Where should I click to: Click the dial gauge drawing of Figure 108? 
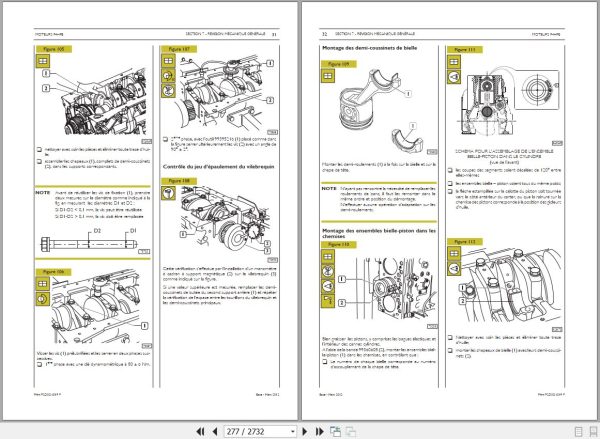click(x=253, y=232)
